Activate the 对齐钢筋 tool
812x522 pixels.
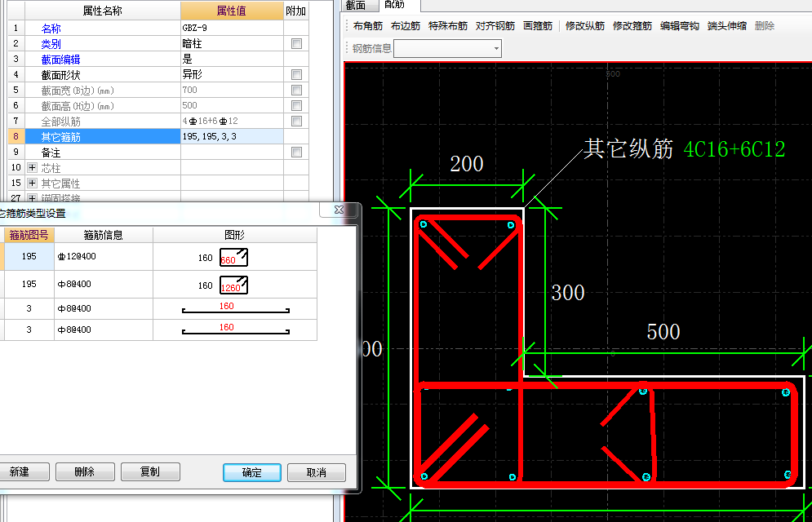point(495,26)
